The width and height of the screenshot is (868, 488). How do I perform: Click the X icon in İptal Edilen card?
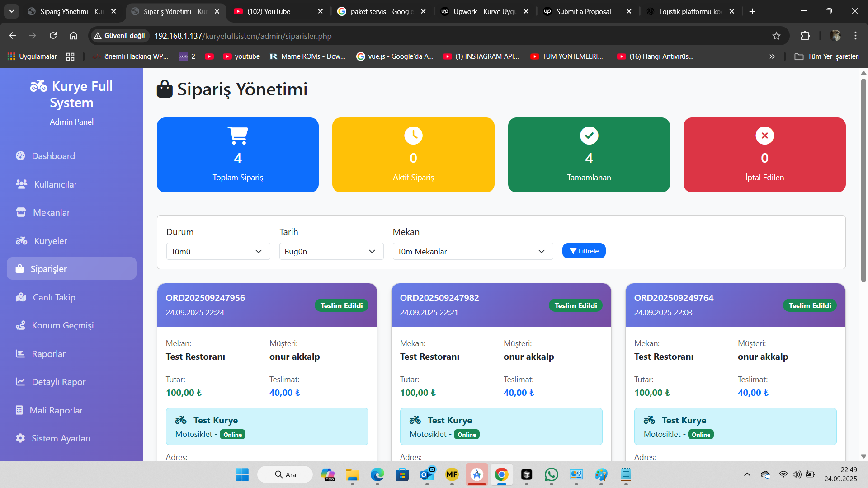click(764, 135)
